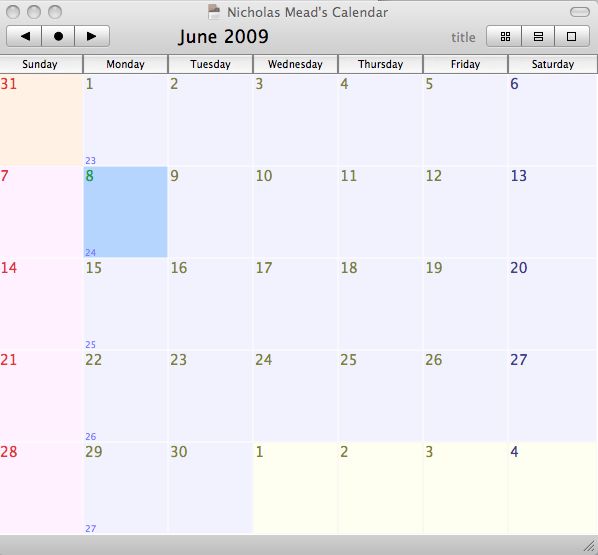Click the week number 24 label
598x555 pixels.
pyautogui.click(x=90, y=253)
